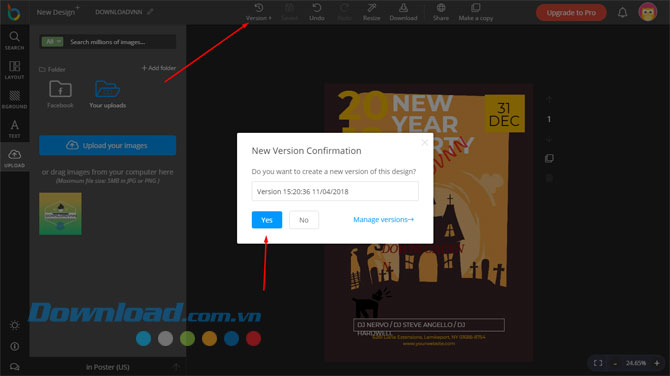Viewport: 670px width, 376px height.
Task: Open the Upload panel in sidebar
Action: pos(15,158)
